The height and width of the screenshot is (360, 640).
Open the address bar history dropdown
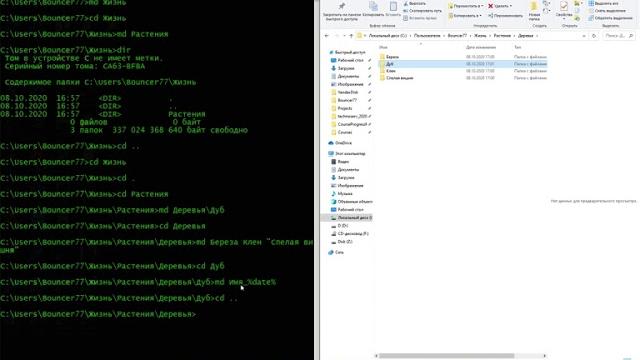(x=584, y=36)
